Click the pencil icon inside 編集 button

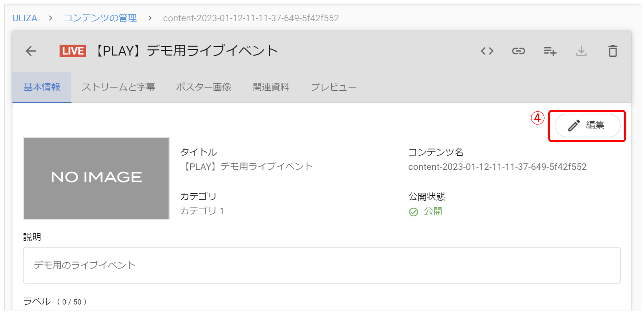click(x=573, y=126)
